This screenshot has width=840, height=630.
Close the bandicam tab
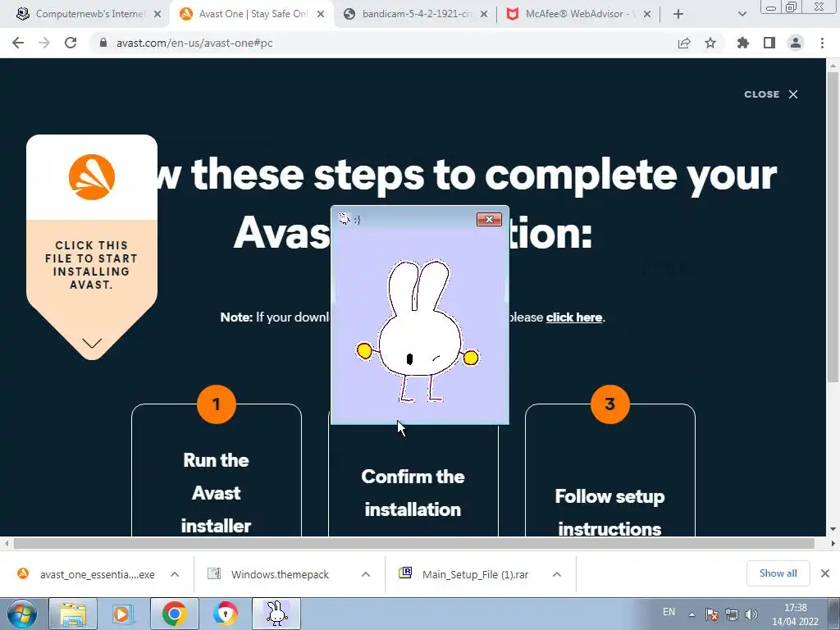pos(484,14)
